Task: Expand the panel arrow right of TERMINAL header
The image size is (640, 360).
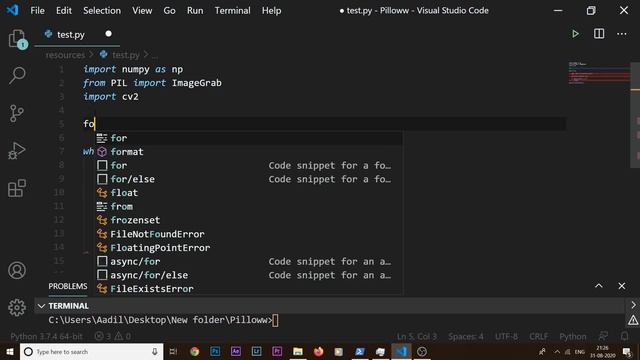Action: (633, 305)
